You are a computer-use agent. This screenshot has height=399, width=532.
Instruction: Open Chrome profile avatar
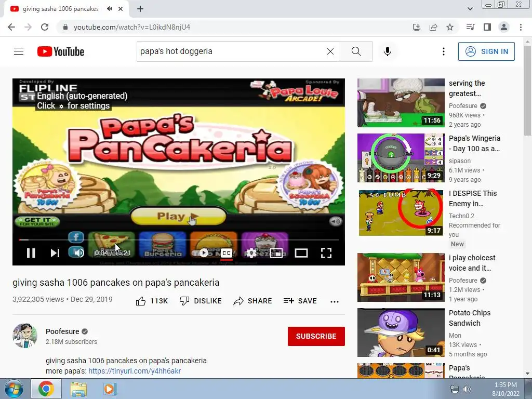(x=504, y=27)
